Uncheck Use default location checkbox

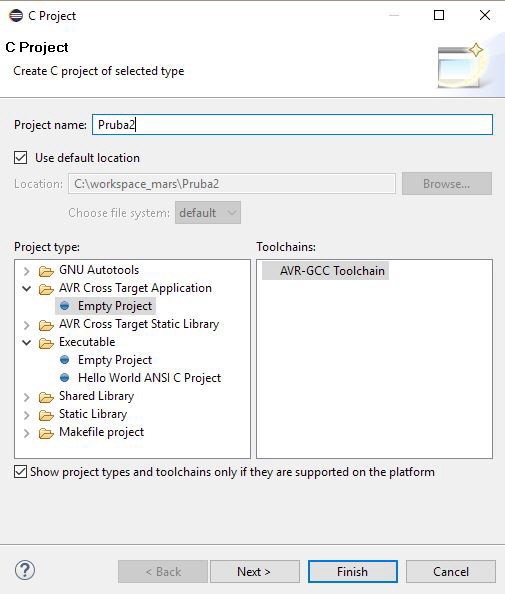20,158
